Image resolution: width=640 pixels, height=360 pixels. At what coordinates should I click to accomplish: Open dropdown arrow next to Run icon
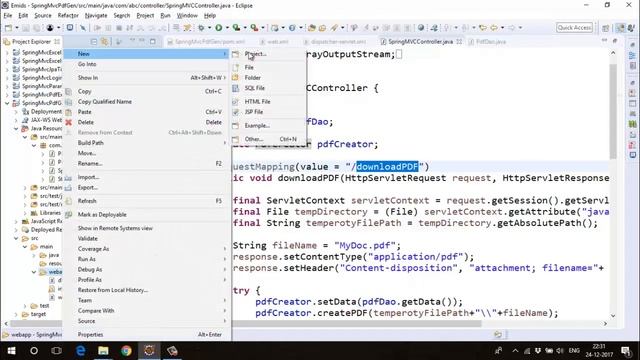pos(227,28)
